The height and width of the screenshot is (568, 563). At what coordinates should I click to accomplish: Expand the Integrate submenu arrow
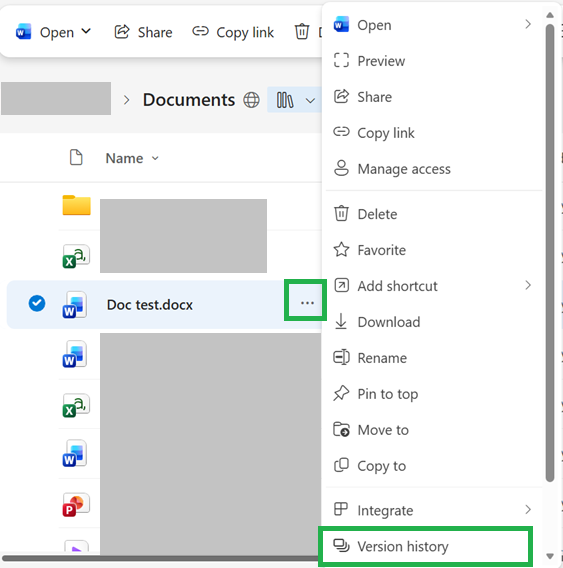pos(528,510)
